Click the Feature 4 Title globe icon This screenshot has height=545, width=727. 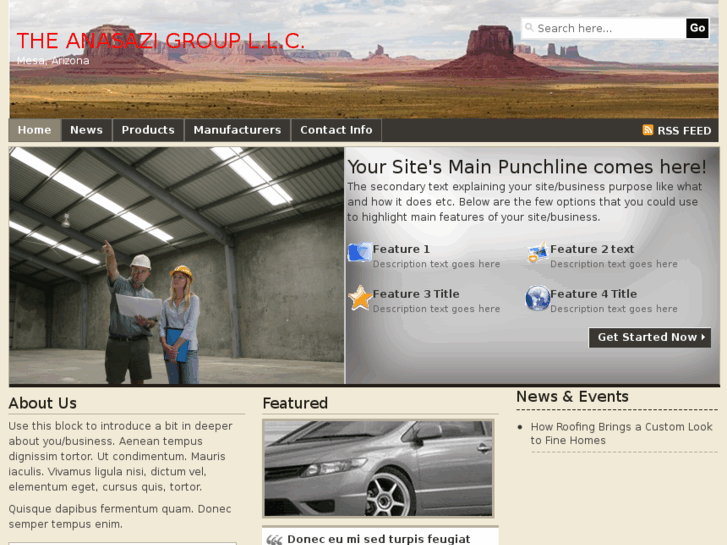pyautogui.click(x=537, y=298)
